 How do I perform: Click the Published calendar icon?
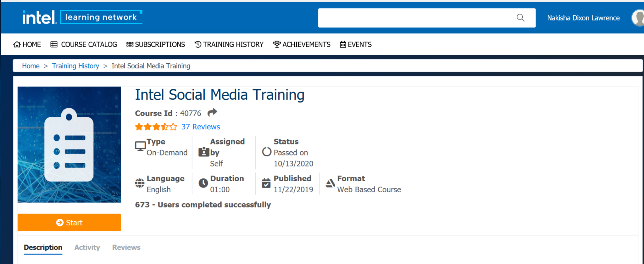(x=266, y=183)
